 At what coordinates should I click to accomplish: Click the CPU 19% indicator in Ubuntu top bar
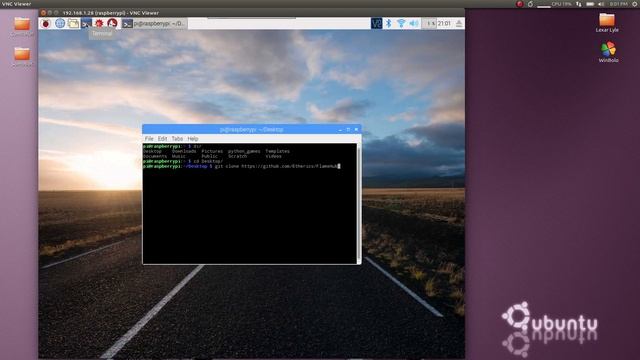[x=554, y=4]
